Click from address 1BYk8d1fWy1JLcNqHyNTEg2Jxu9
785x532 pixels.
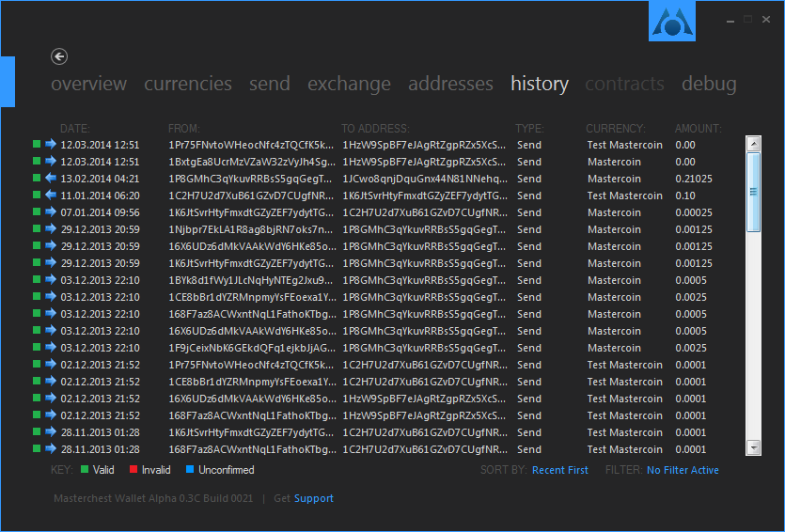coord(250,280)
